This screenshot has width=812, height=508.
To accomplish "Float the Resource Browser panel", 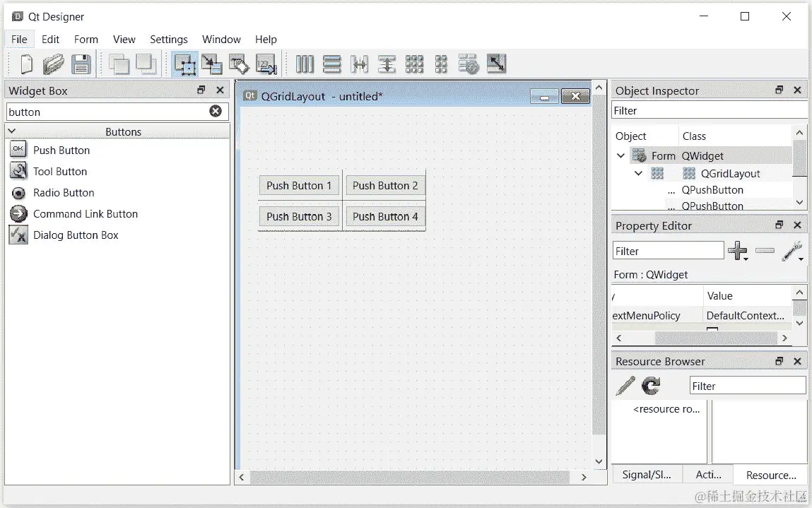I will (x=779, y=362).
